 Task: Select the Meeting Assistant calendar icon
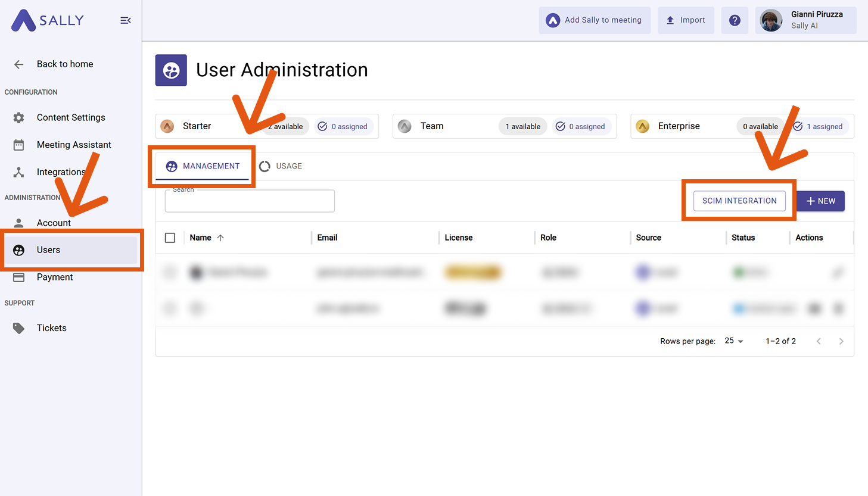click(x=18, y=145)
